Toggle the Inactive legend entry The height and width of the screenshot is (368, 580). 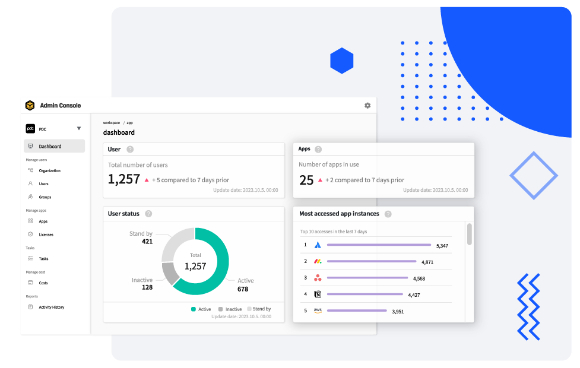[230, 309]
